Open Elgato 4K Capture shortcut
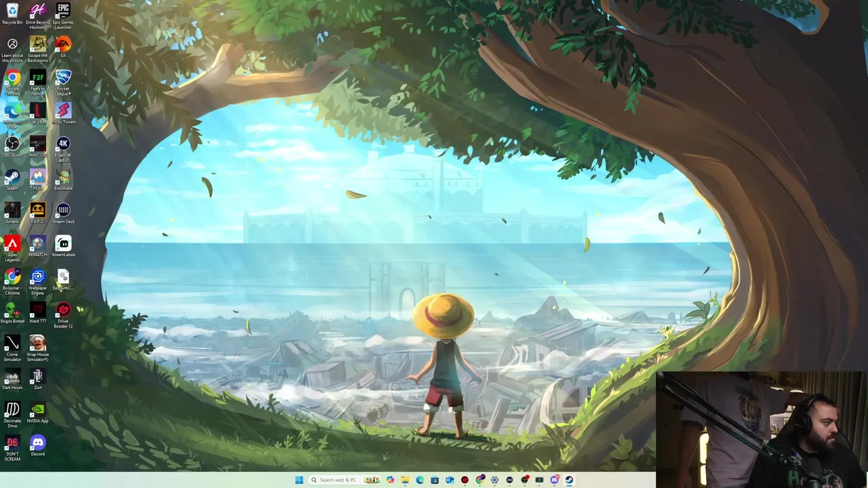Viewport: 868px width, 488px height. (63, 149)
